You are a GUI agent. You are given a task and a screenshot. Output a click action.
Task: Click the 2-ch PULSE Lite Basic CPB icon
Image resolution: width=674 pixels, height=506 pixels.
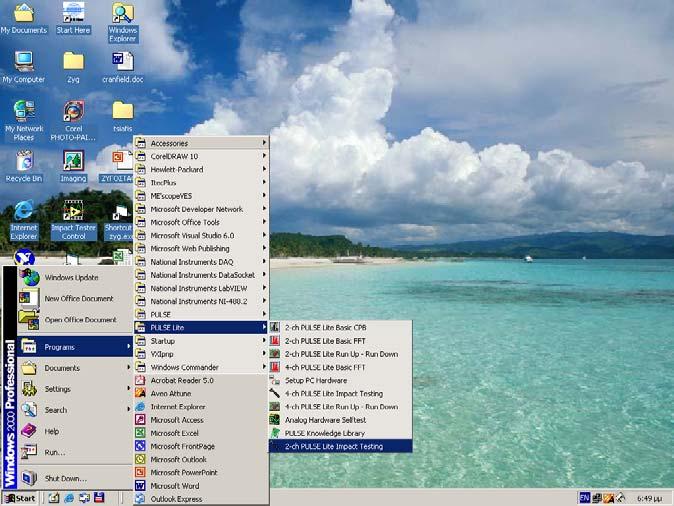click(x=275, y=328)
